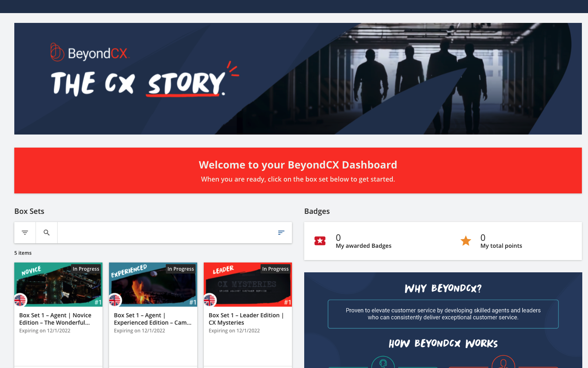
Task: Click the In Progress label on the Novice card
Action: tap(86, 269)
